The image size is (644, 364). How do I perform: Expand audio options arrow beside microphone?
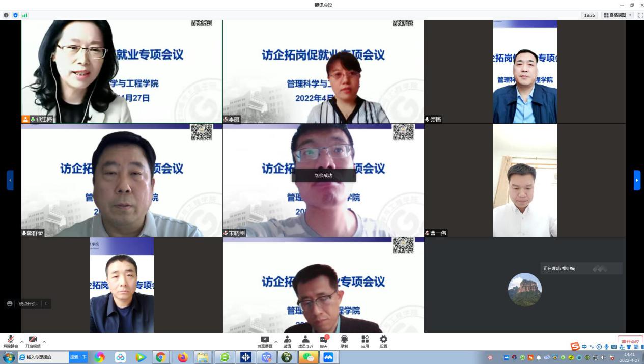pyautogui.click(x=22, y=341)
